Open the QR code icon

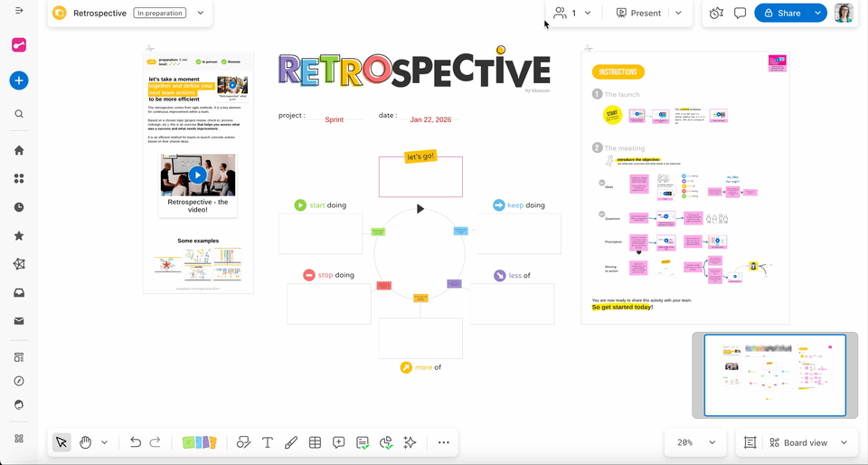(19, 439)
